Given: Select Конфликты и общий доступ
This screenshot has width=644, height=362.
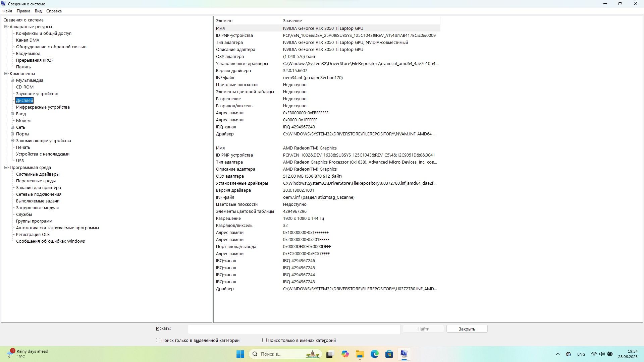Looking at the screenshot, I should point(44,34).
